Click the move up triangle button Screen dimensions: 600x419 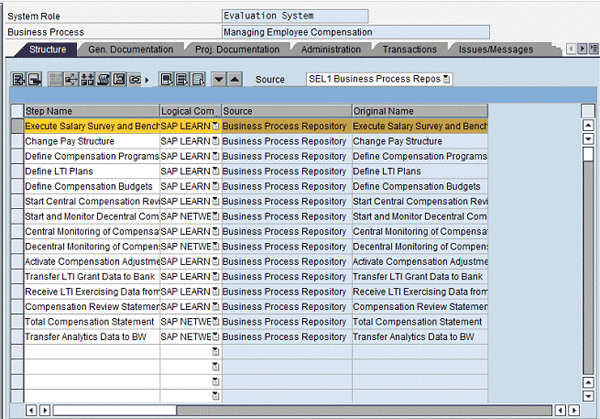[234, 79]
